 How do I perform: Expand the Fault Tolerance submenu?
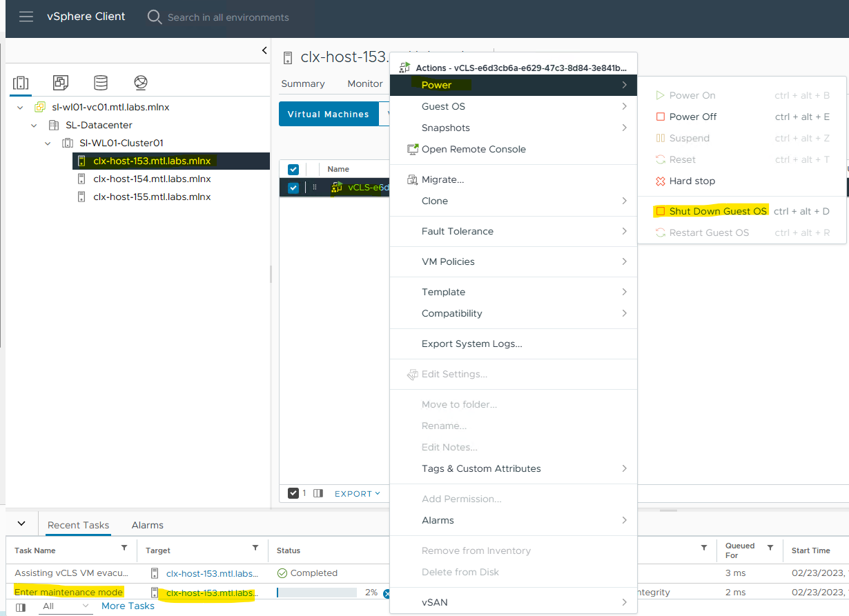pos(514,231)
